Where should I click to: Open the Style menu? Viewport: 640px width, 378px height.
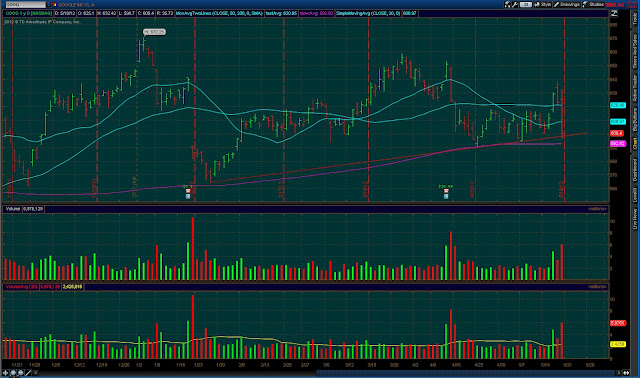(x=542, y=4)
